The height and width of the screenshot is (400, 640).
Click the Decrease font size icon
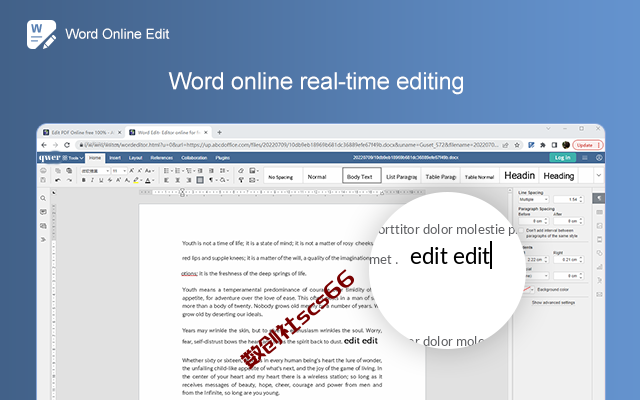tap(140, 171)
